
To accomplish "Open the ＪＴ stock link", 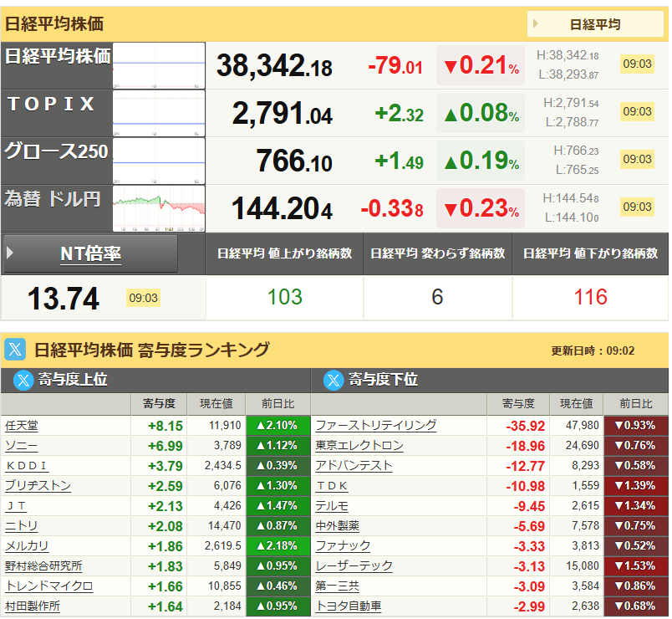I will [x=16, y=506].
